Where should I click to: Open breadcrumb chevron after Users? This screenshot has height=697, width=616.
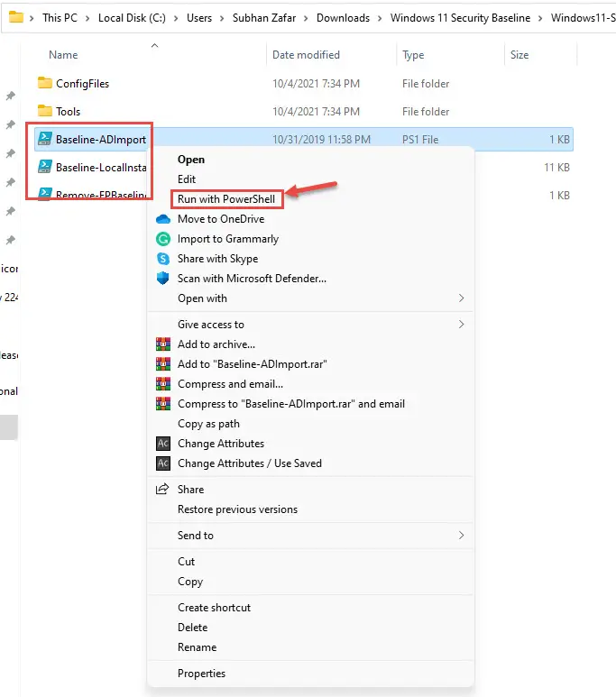pos(222,18)
